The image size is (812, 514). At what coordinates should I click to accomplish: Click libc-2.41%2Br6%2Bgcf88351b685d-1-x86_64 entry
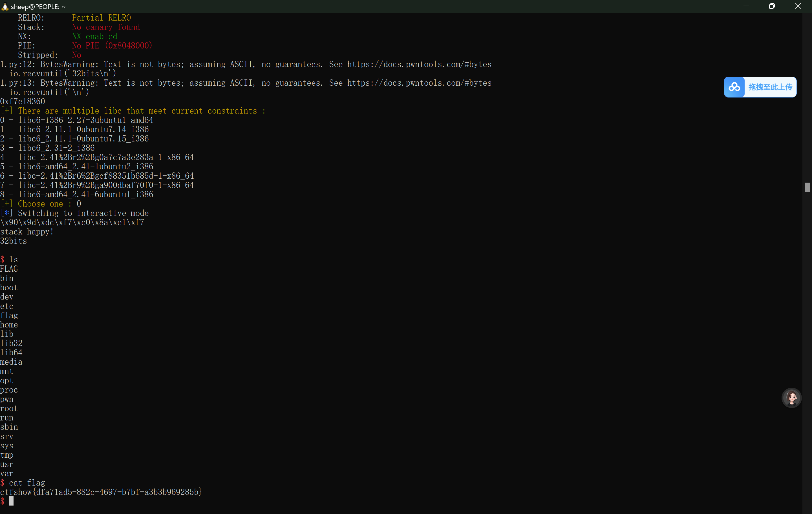coord(106,176)
